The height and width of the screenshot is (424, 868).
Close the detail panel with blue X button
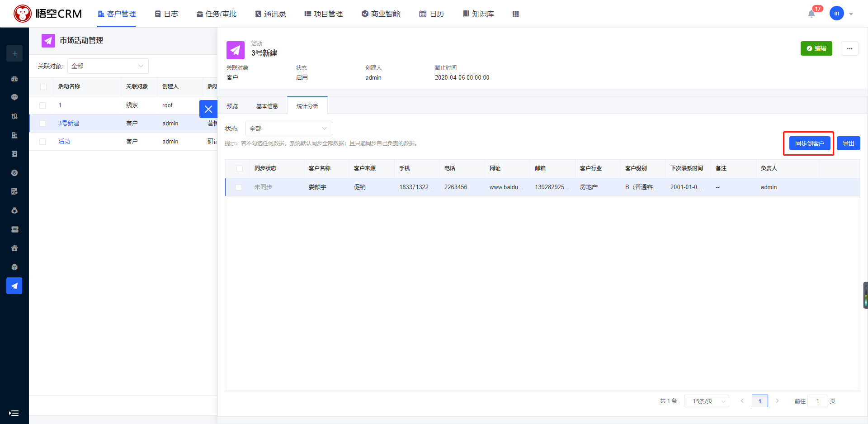208,109
